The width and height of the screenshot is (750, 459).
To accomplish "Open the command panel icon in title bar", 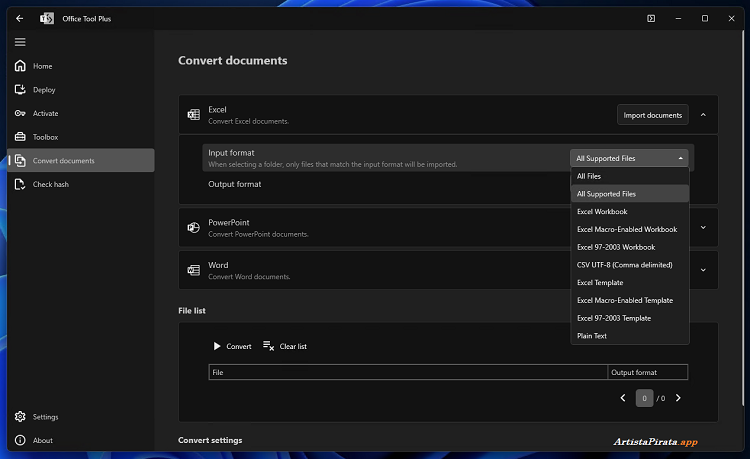I will click(651, 19).
